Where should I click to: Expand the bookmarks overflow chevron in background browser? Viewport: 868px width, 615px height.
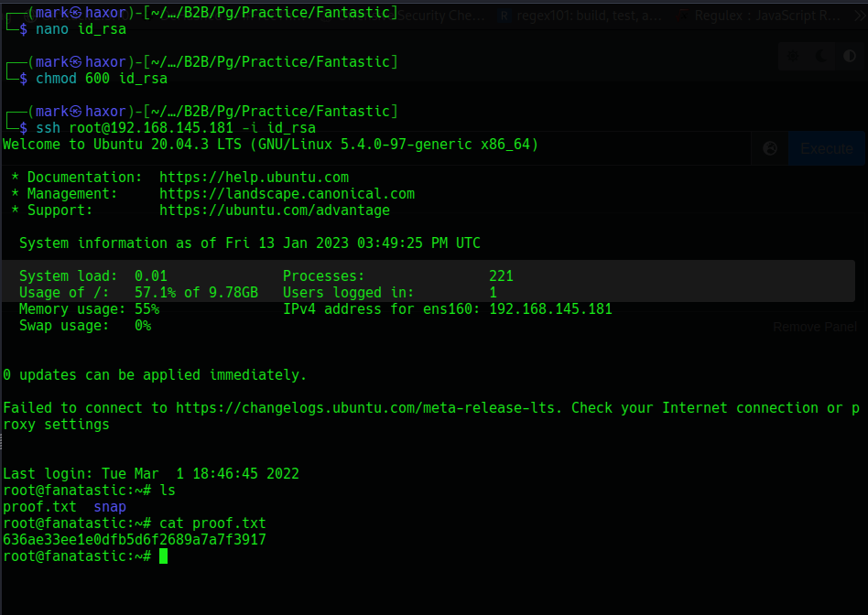(x=859, y=16)
